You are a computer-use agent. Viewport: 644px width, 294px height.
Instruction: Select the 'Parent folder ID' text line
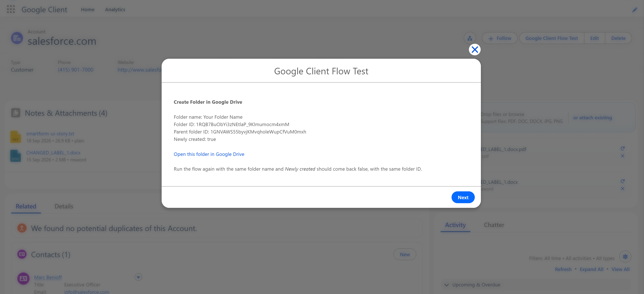click(240, 132)
